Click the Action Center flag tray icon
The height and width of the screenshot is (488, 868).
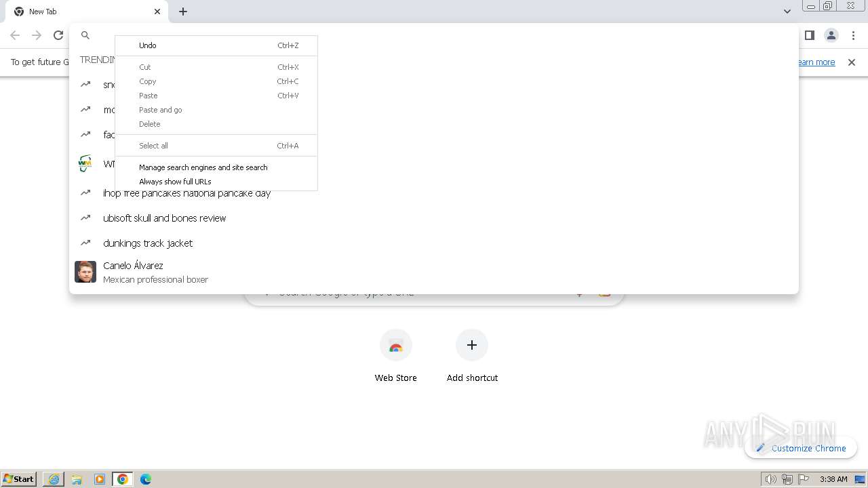tap(804, 479)
